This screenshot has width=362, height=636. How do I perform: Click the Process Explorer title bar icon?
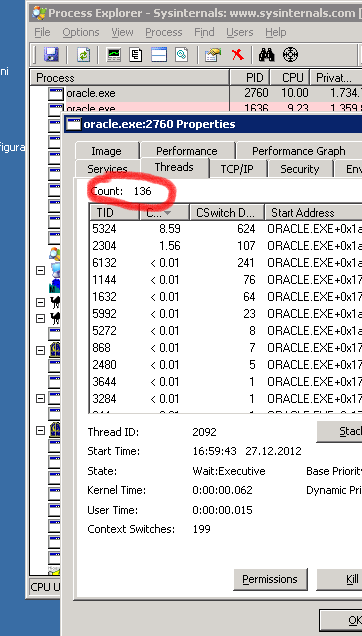[39, 13]
